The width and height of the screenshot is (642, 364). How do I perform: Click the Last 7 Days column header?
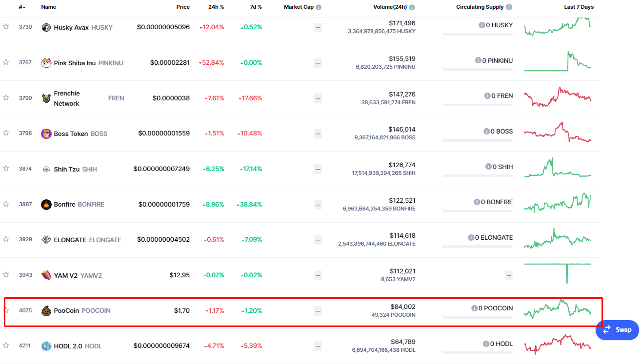(x=579, y=7)
